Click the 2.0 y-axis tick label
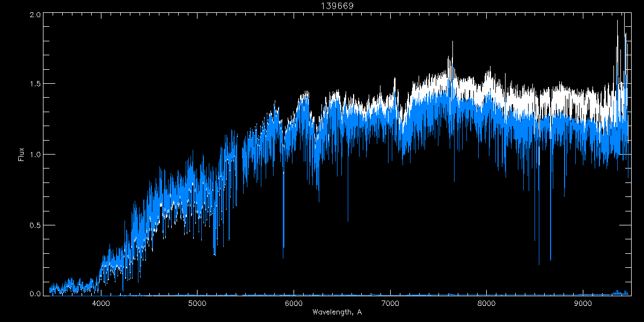Screen dimensions: 644x322 click(x=35, y=15)
